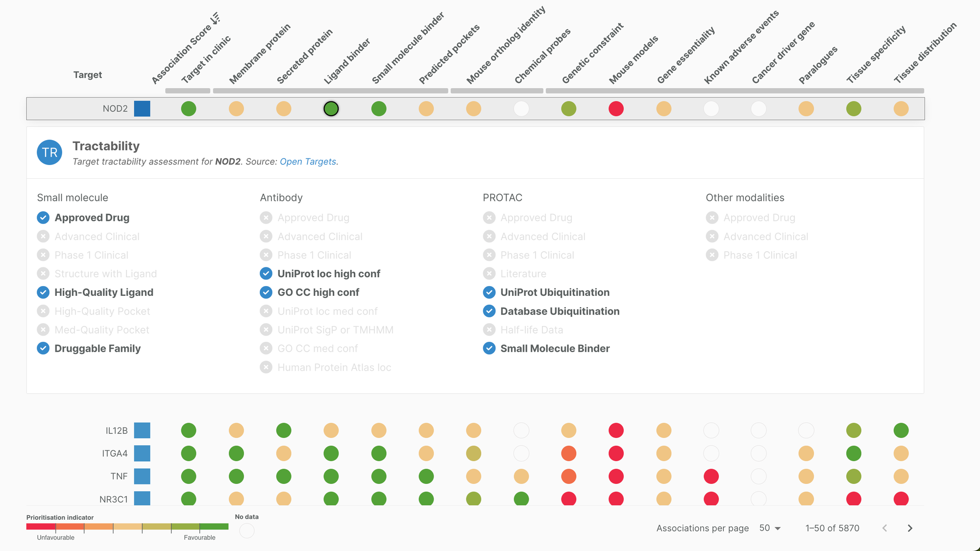Click sort icon beside Association Score header
The height and width of the screenshot is (551, 980).
tap(216, 19)
